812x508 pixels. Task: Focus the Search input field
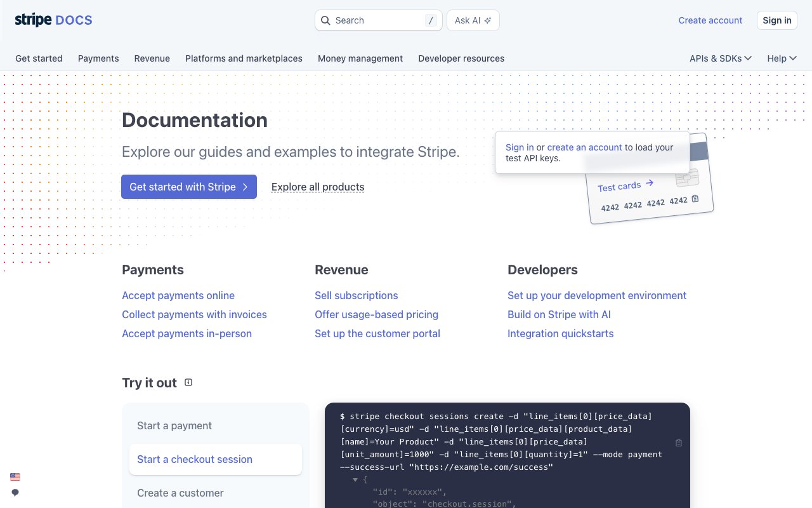pos(377,20)
